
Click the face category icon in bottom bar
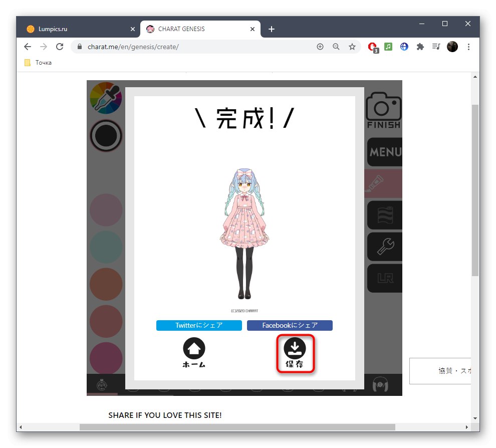tap(102, 385)
